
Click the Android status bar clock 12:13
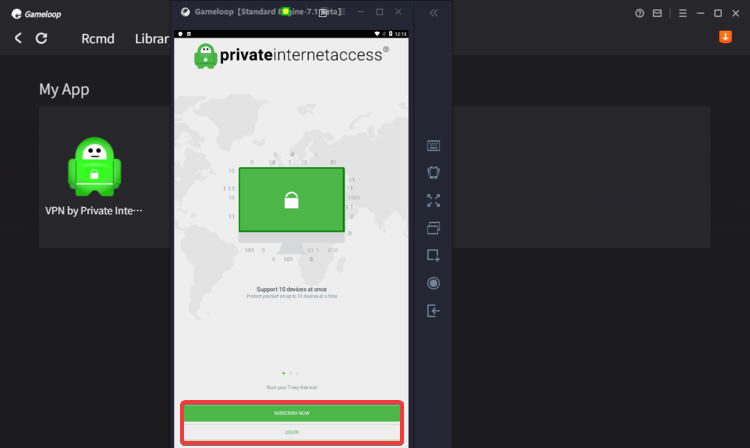[400, 34]
